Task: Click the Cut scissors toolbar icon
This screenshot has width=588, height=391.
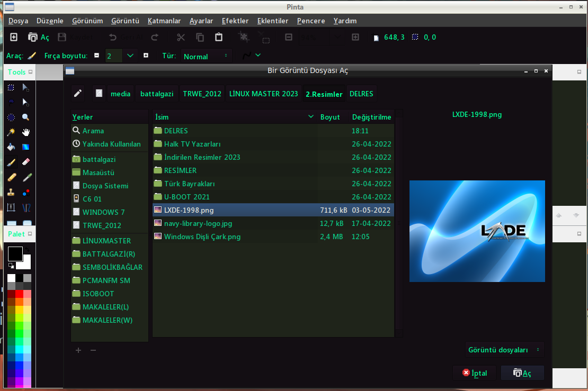Action: [x=181, y=37]
